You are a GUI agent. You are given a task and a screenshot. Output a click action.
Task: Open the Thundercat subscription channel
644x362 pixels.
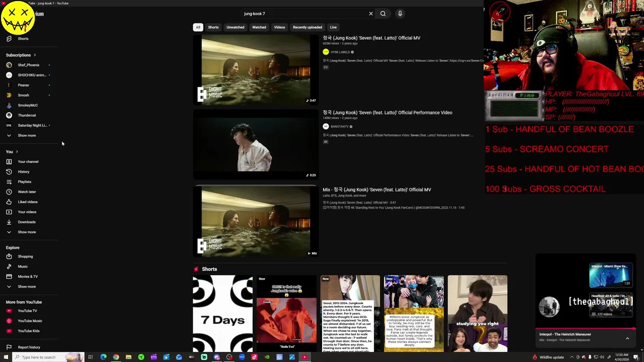point(27,115)
